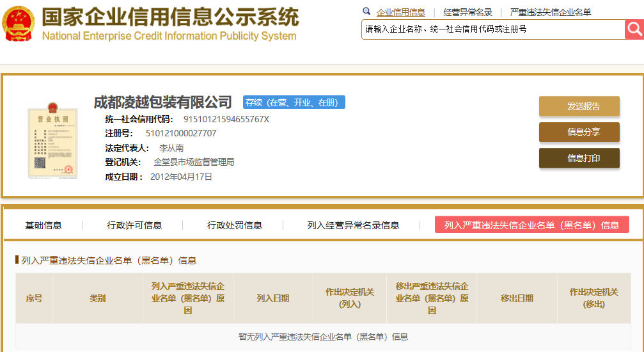The width and height of the screenshot is (644, 352).
Task: Select 企业信用信息 search category
Action: pyautogui.click(x=401, y=12)
